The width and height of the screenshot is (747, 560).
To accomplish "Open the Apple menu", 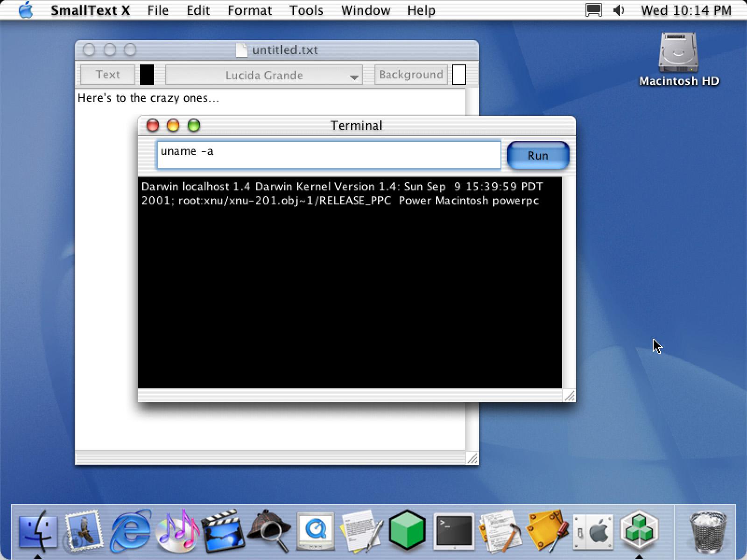I will [26, 10].
